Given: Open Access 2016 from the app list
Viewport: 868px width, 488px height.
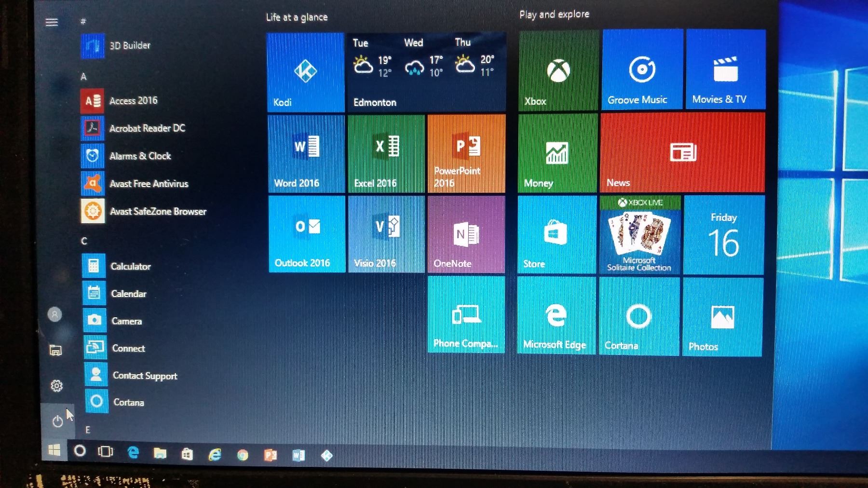Looking at the screenshot, I should pyautogui.click(x=133, y=101).
